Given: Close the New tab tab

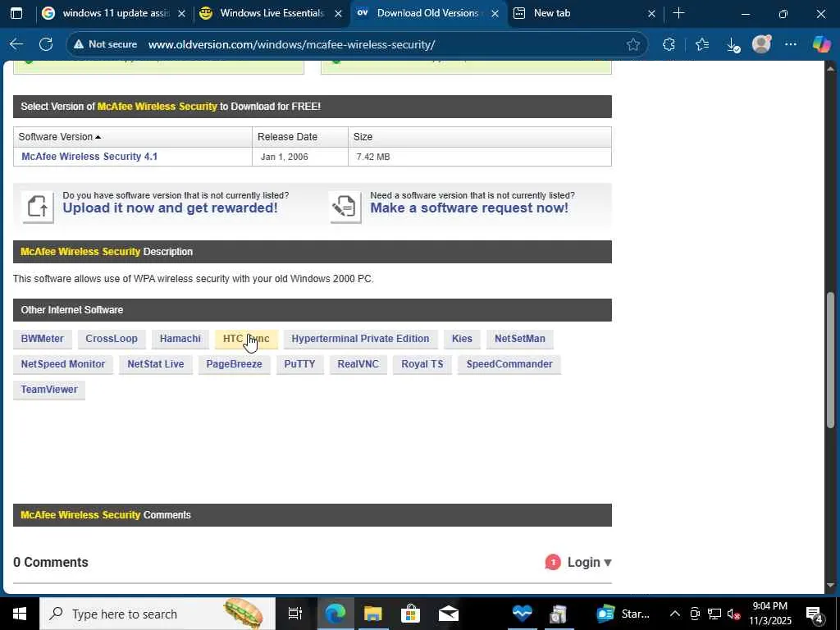Looking at the screenshot, I should pyautogui.click(x=651, y=13).
